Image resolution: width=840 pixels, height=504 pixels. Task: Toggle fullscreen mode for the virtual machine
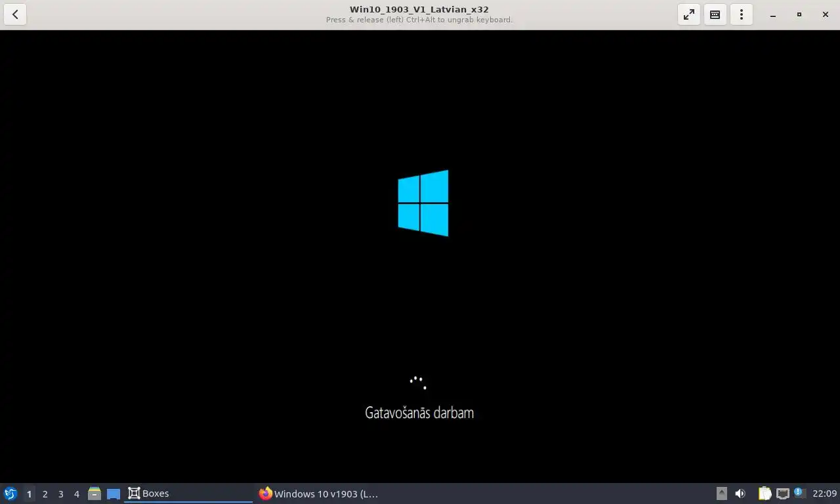pyautogui.click(x=689, y=14)
